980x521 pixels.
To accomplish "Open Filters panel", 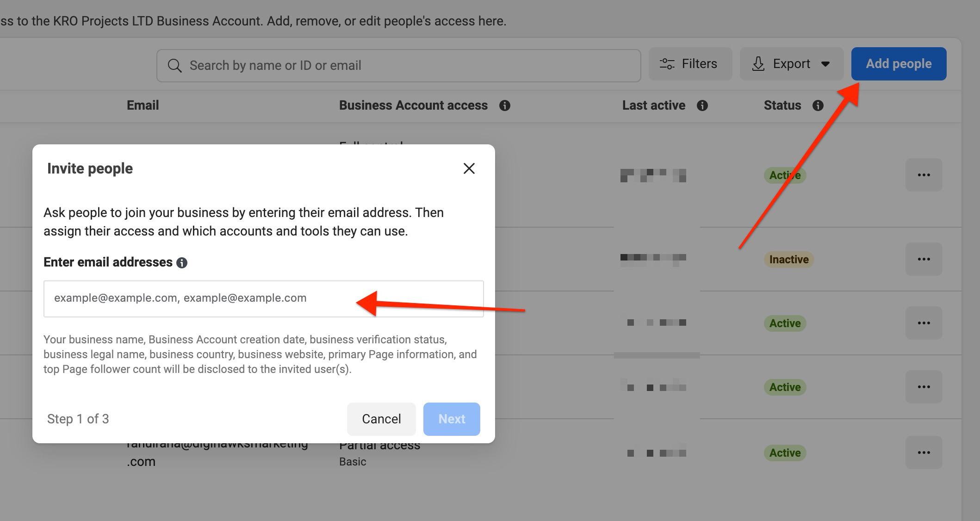I will click(x=690, y=64).
